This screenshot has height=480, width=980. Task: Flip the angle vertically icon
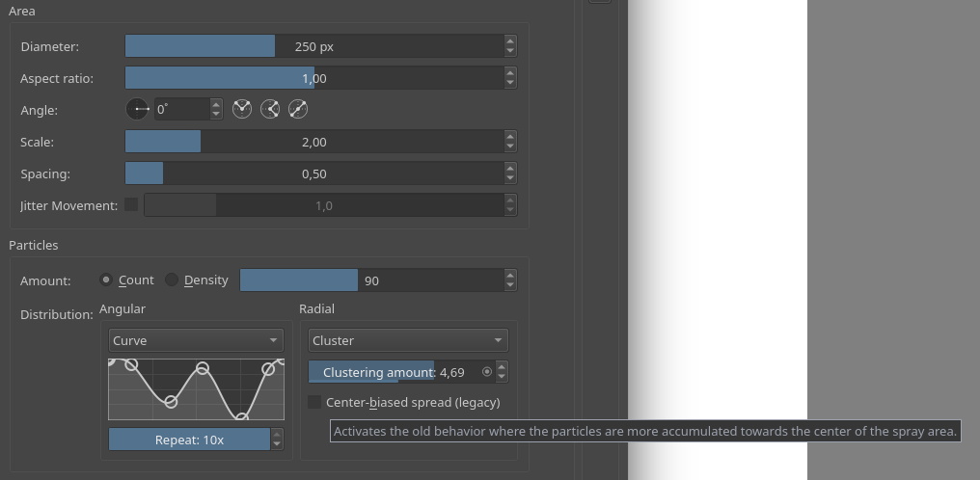(270, 109)
